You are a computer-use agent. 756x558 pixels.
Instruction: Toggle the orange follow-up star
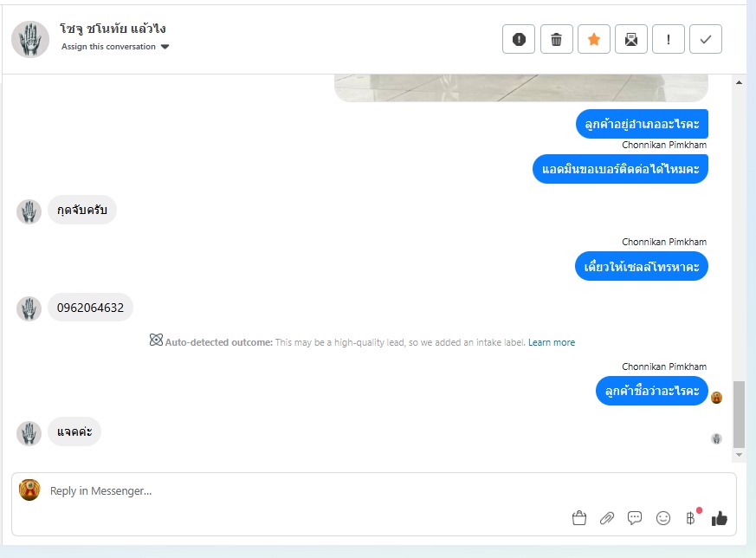593,39
